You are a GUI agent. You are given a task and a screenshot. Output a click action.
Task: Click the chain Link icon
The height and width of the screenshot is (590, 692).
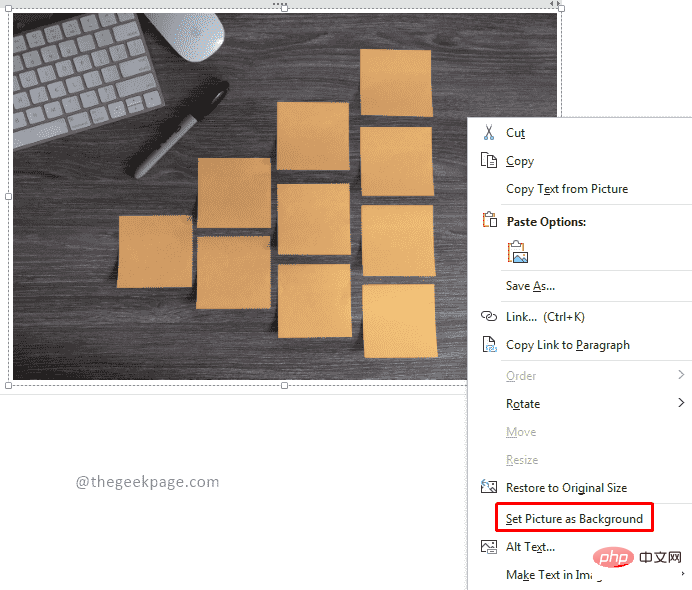pyautogui.click(x=489, y=316)
